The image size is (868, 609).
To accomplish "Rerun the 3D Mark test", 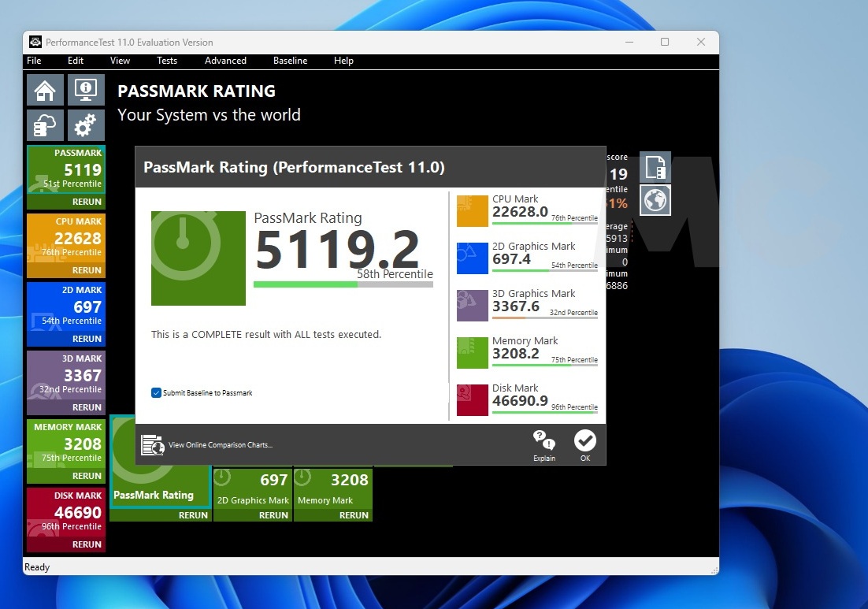I will click(87, 407).
